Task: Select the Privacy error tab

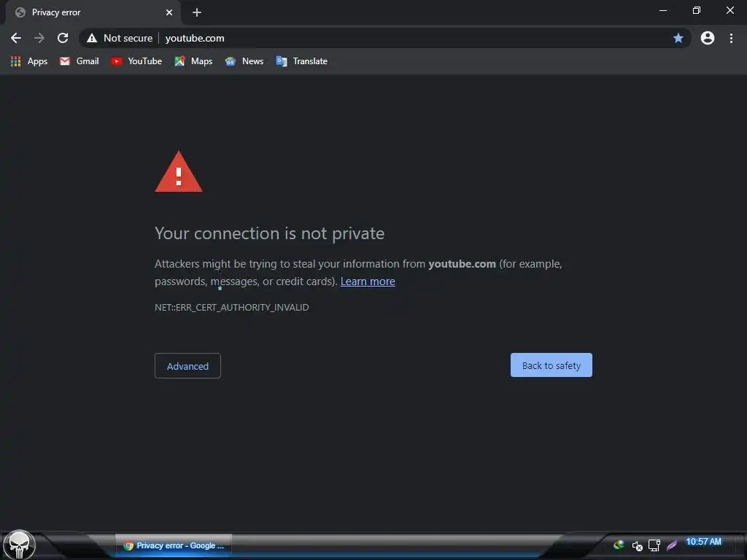Action: [x=93, y=12]
